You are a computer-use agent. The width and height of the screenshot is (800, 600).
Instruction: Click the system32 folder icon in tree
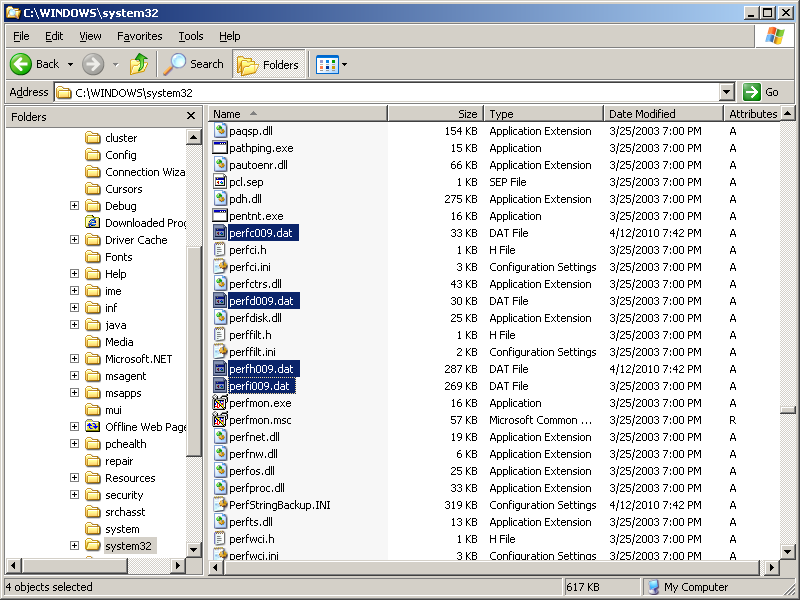93,545
